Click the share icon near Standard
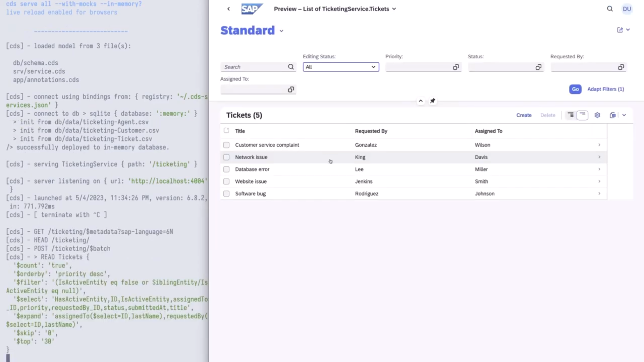The height and width of the screenshot is (362, 644). click(x=620, y=30)
